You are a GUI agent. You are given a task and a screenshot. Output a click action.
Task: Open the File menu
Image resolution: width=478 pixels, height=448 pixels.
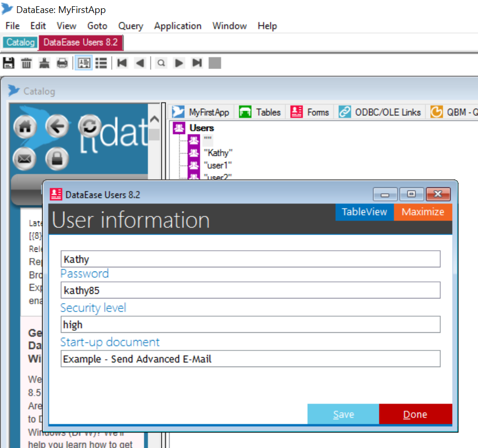coord(12,26)
